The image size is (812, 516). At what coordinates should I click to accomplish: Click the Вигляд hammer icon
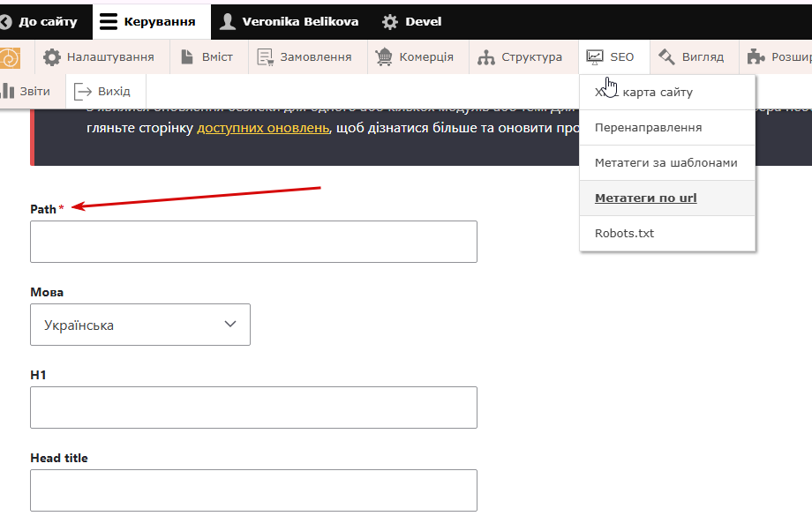pos(667,57)
